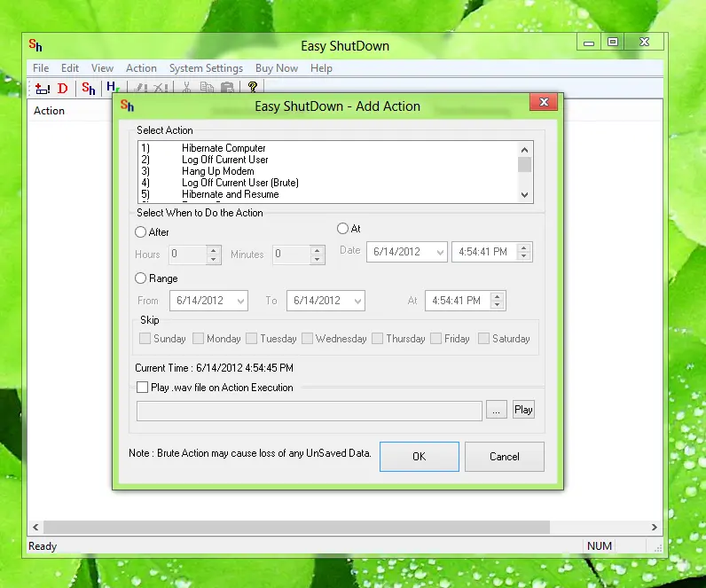Screen dimensions: 706x588
Task: Click the yellow Help question mark icon
Action: coord(253,87)
